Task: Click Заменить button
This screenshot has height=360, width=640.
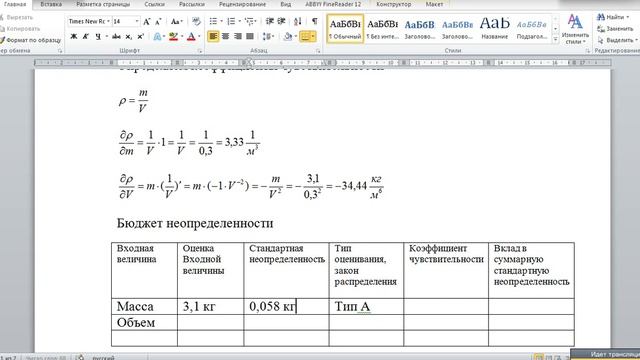Action: 616,29
